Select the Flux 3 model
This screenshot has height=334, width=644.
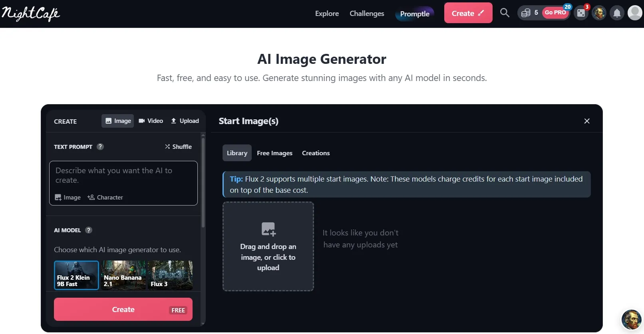(170, 275)
